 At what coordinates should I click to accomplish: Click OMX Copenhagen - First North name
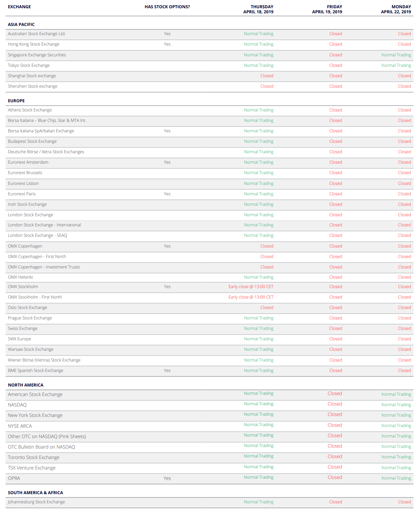coord(37,256)
